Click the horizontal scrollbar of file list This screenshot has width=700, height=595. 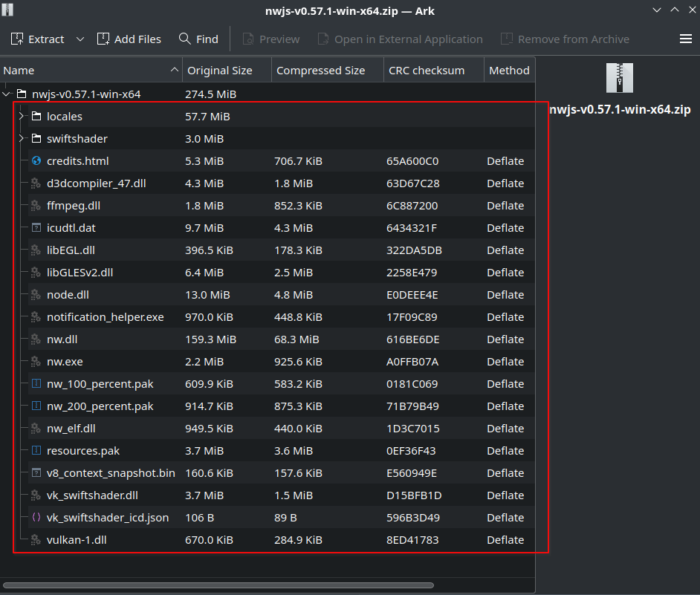(x=218, y=585)
